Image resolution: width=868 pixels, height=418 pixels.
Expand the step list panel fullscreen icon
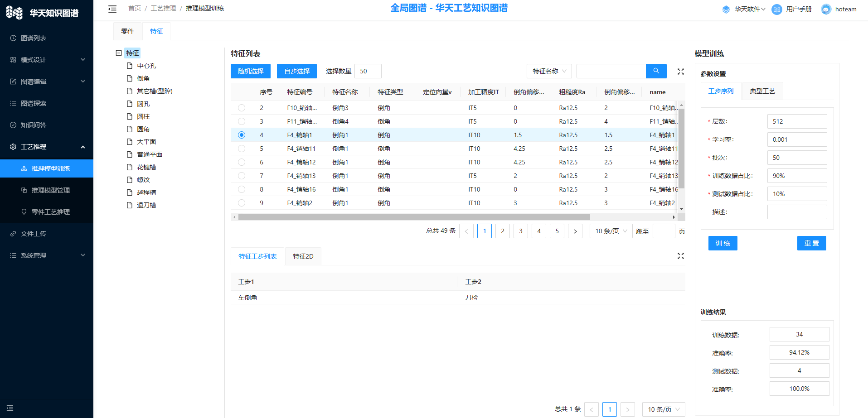point(680,256)
